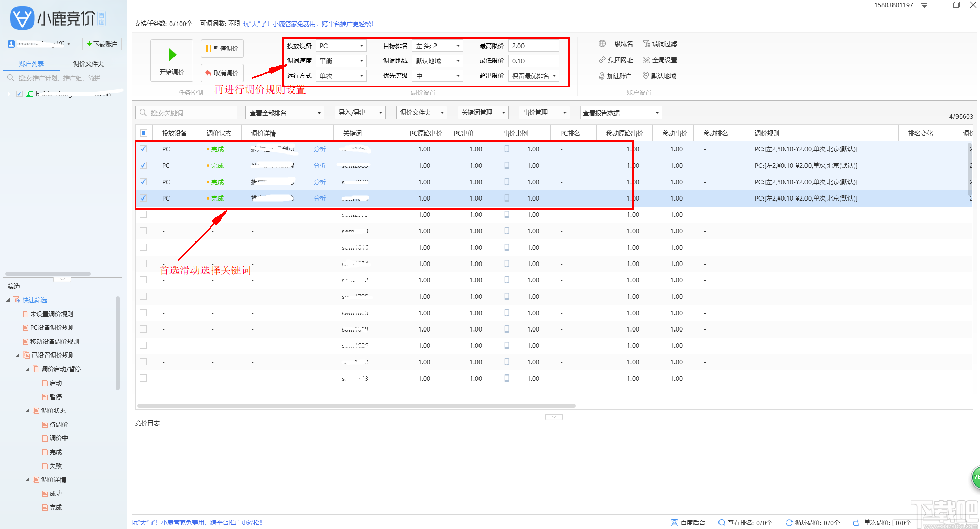Viewport: 980px width, 529px height.
Task: Click 循环调价 status bar item
Action: [x=813, y=522]
